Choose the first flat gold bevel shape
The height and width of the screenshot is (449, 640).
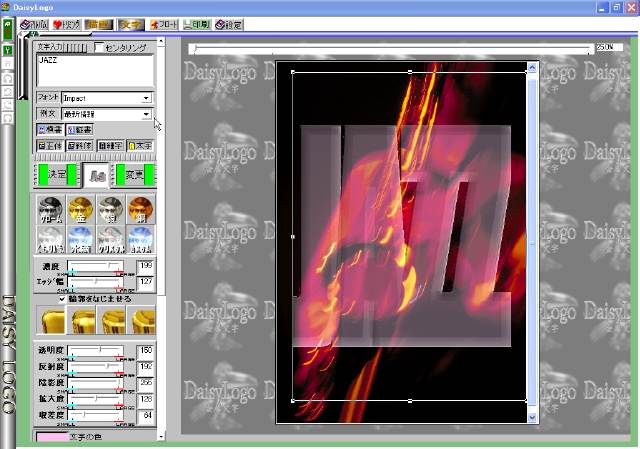51,320
